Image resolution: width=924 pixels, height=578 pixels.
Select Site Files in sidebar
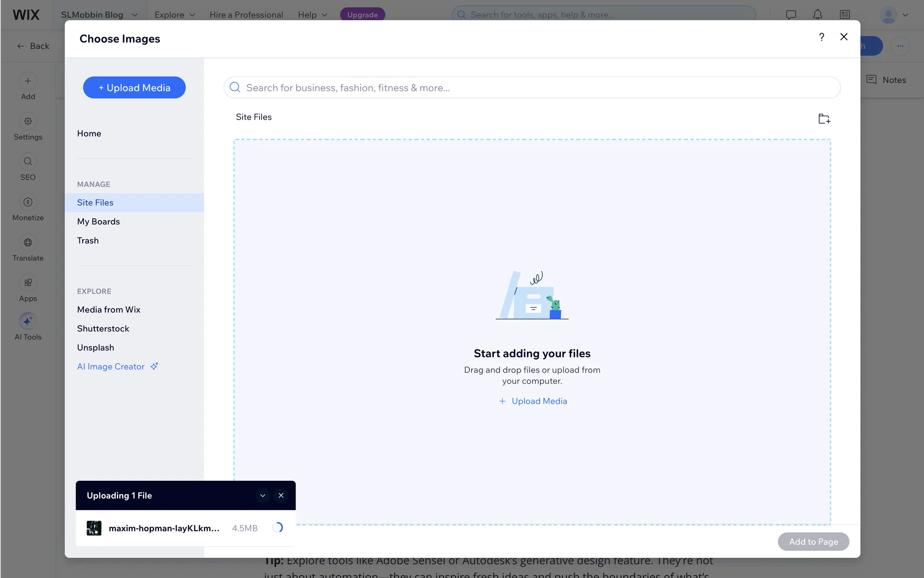pos(95,203)
